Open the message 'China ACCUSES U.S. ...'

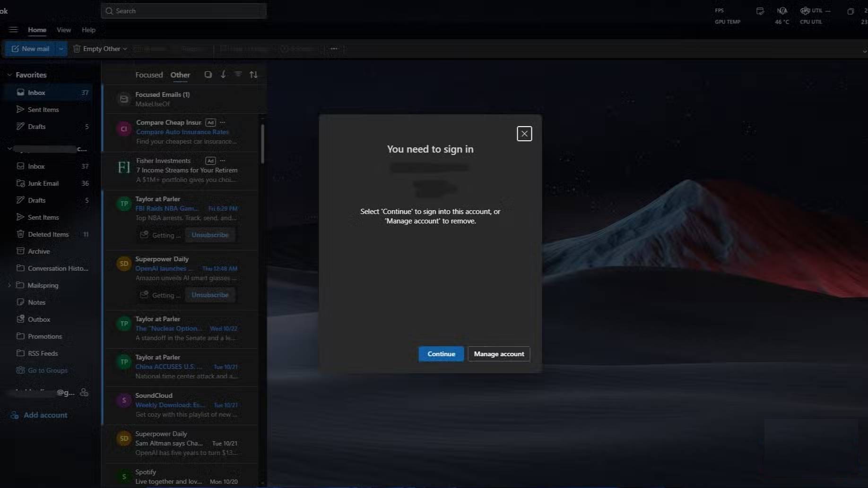click(182, 367)
